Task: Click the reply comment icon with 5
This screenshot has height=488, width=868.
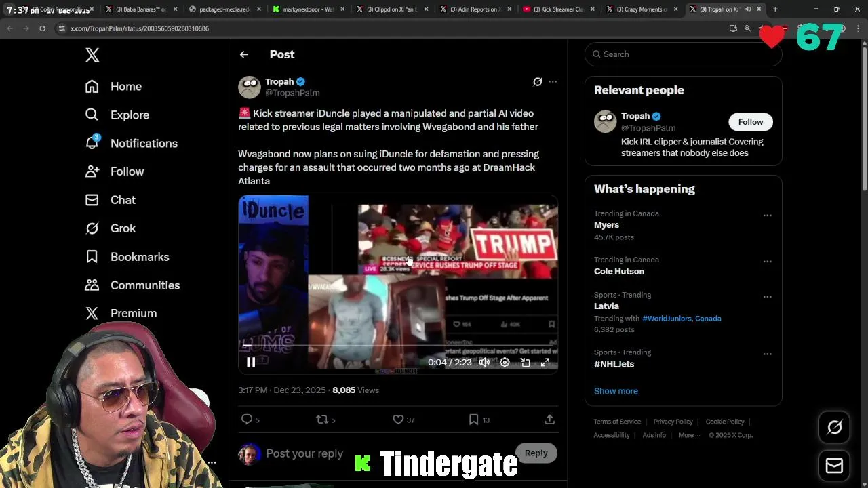Action: pos(247,420)
